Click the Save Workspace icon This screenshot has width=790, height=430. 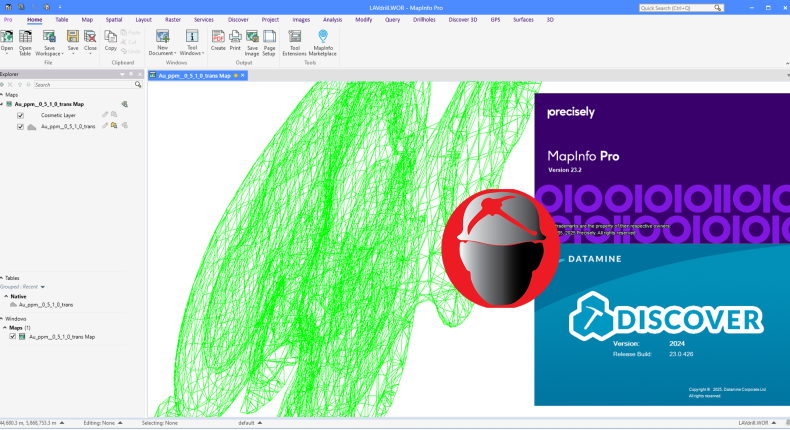[49, 37]
